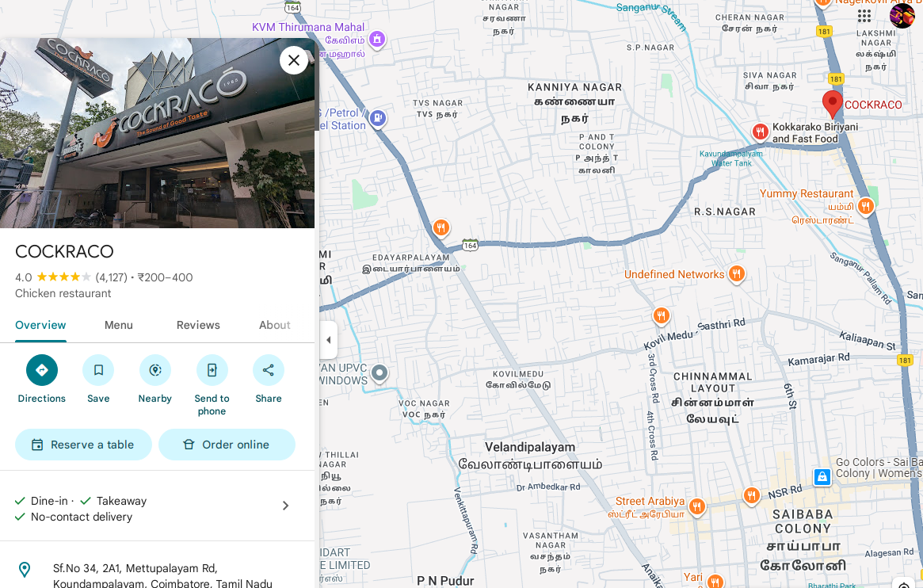This screenshot has width=923, height=588.
Task: Send COCKRACO to phone icon
Action: [x=212, y=369]
